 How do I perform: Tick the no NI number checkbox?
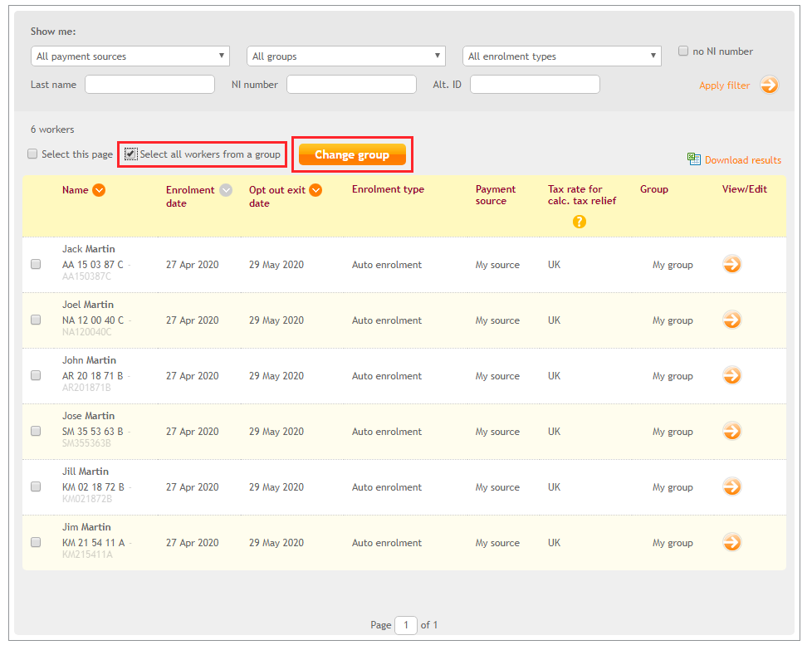(683, 51)
